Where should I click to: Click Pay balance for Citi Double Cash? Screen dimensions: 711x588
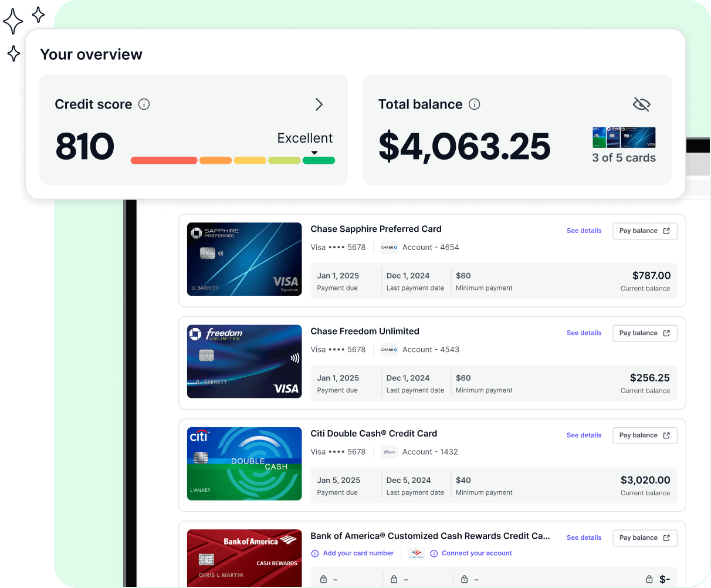tap(644, 435)
